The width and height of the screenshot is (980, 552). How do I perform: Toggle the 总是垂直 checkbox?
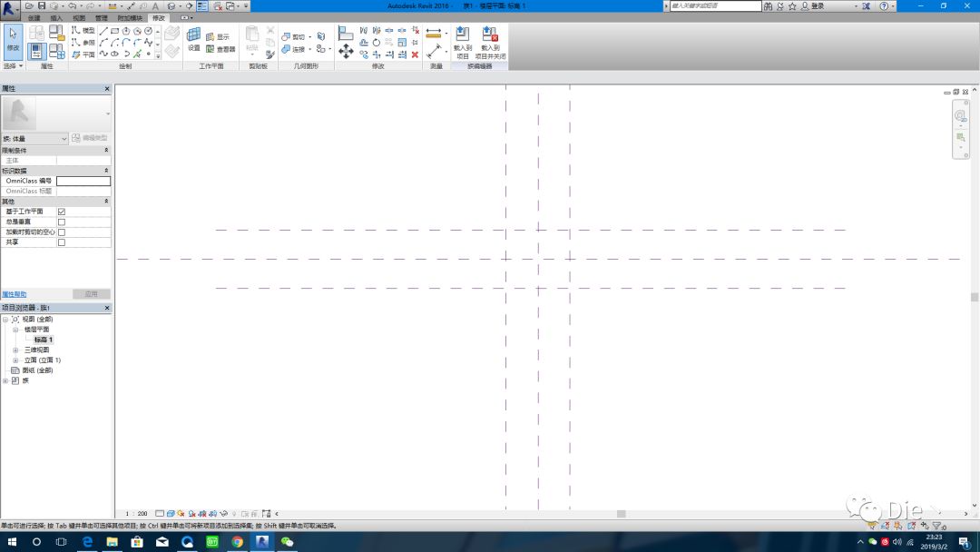(62, 222)
